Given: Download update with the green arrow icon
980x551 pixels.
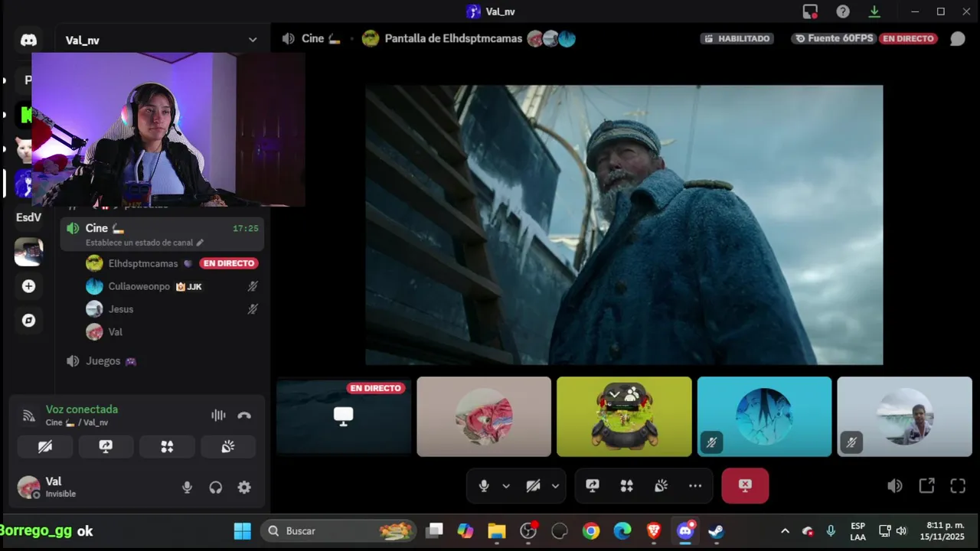Looking at the screenshot, I should [874, 11].
